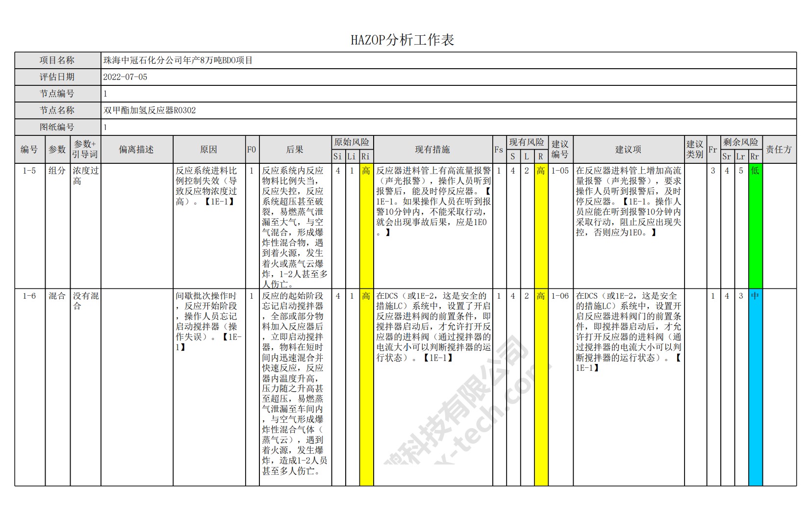Click the 原始风险 group header
The height and width of the screenshot is (517, 812).
pos(352,142)
